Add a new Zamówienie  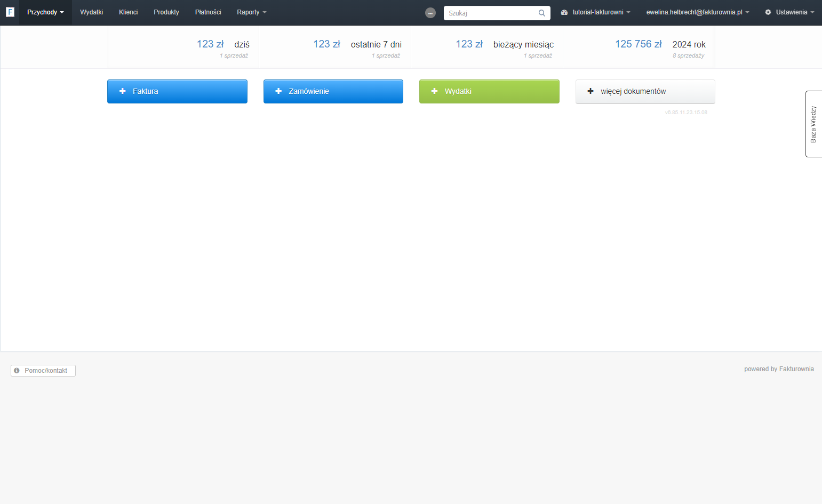tap(333, 91)
